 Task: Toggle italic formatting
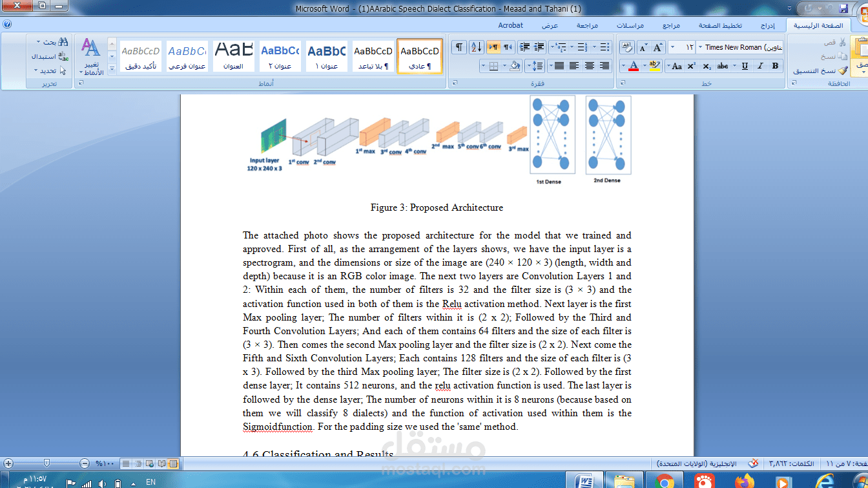coord(760,66)
